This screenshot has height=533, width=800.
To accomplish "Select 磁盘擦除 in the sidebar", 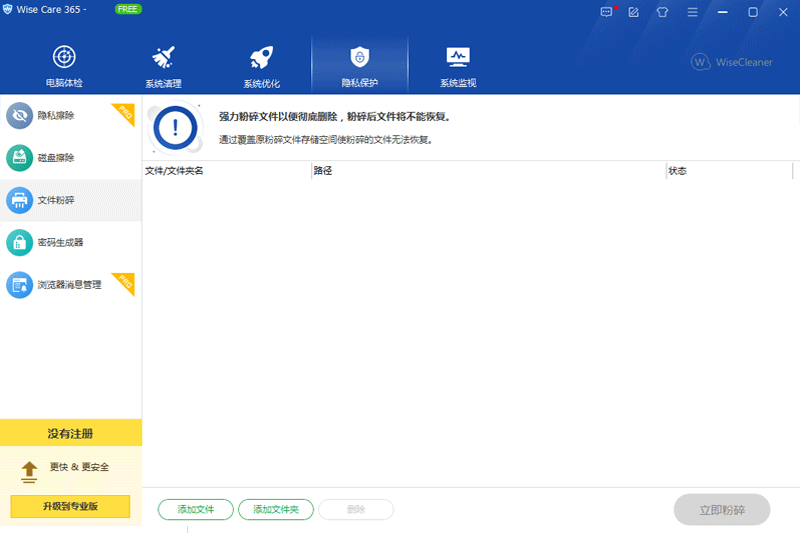I will coord(56,158).
